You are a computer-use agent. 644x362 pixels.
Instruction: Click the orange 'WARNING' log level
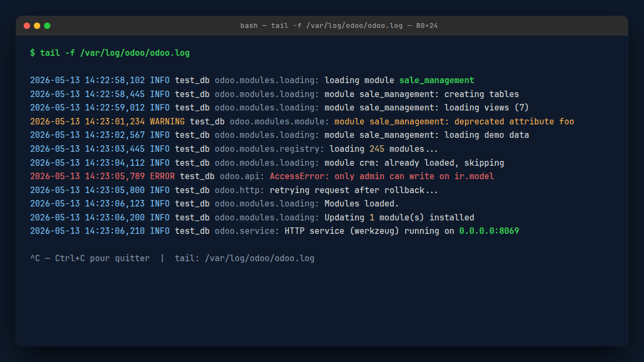167,122
